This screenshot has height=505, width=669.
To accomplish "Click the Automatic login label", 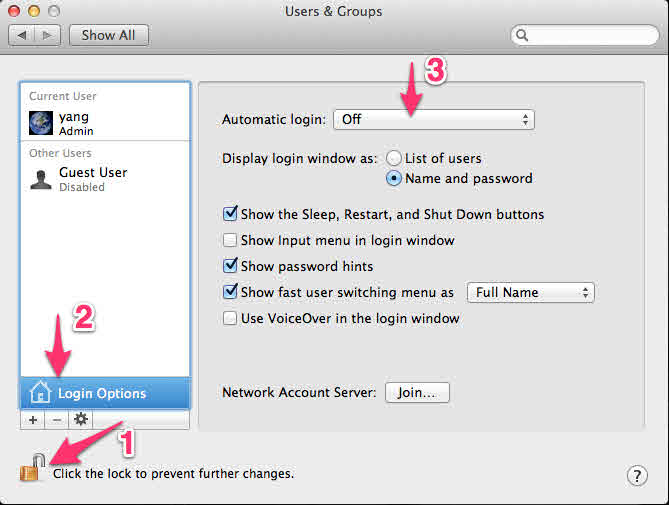I will click(274, 119).
